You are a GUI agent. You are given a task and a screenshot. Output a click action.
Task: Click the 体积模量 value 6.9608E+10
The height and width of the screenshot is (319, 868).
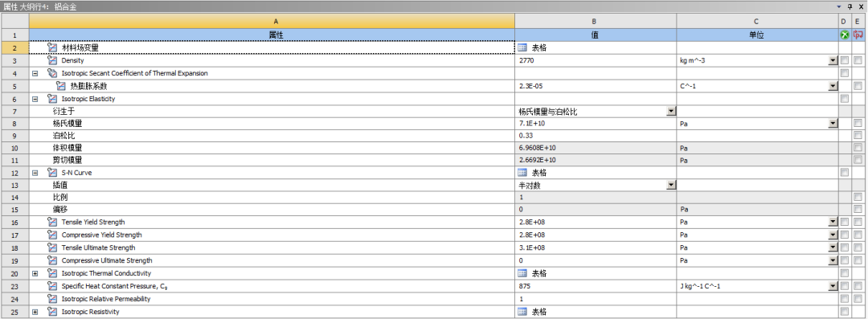595,148
